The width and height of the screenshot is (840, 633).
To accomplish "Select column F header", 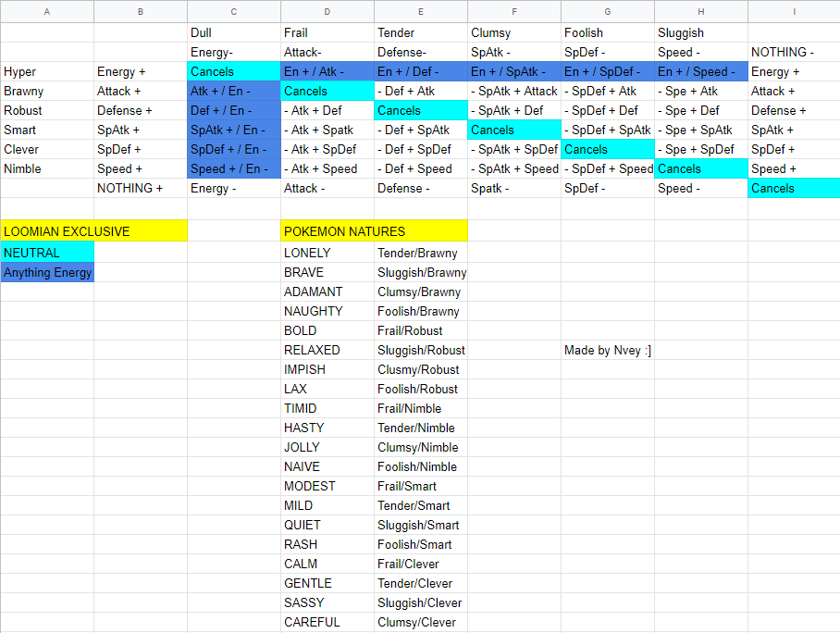I will 514,11.
